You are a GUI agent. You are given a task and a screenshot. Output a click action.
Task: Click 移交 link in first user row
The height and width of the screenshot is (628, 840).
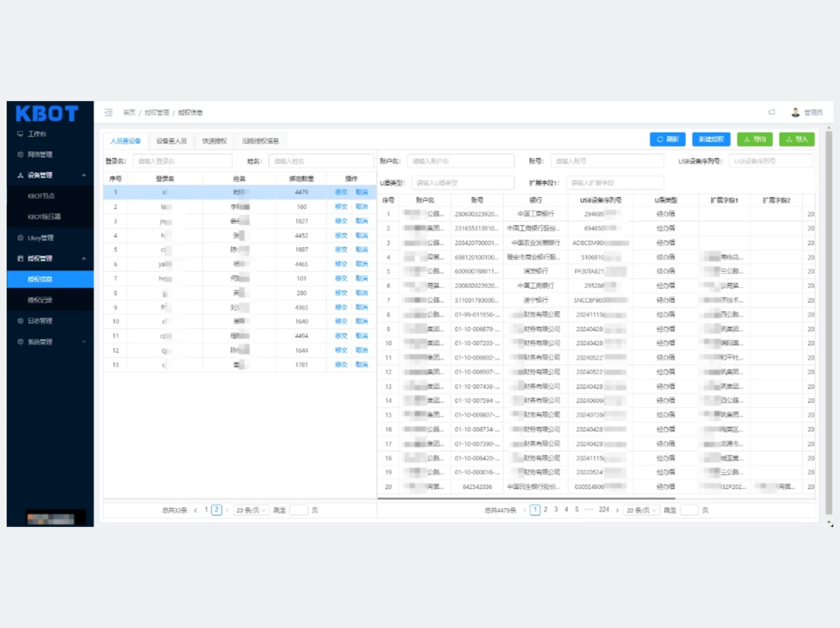pyautogui.click(x=340, y=192)
